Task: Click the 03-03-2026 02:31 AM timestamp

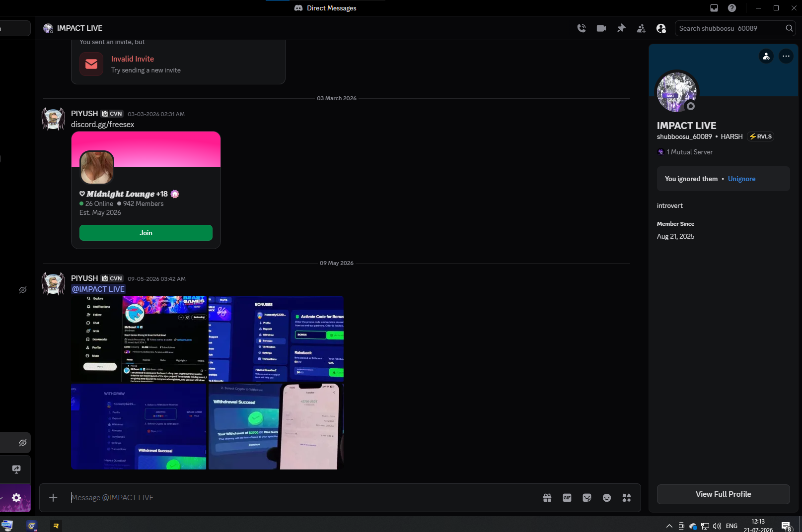Action: tap(156, 114)
